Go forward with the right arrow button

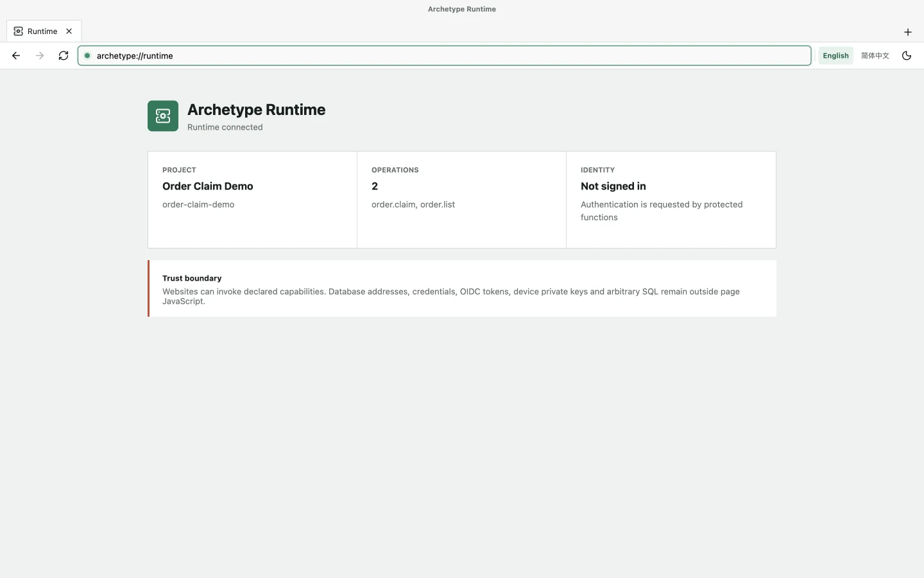(x=40, y=56)
